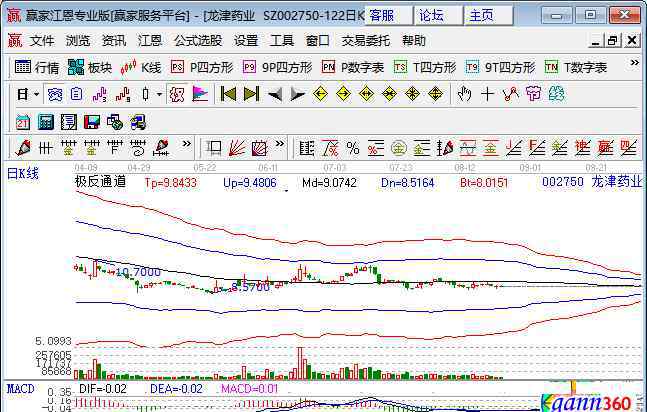Click the 客服 button in title bar
The image size is (647, 412).
pos(388,16)
